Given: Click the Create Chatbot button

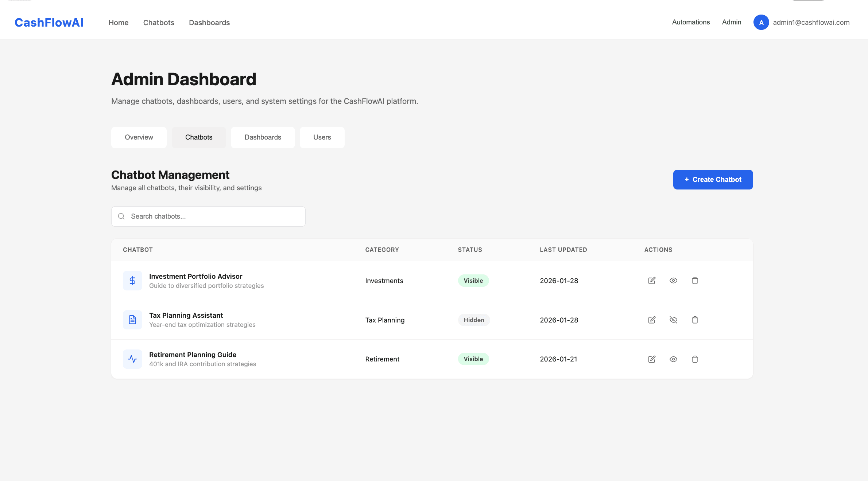Looking at the screenshot, I should pyautogui.click(x=713, y=179).
